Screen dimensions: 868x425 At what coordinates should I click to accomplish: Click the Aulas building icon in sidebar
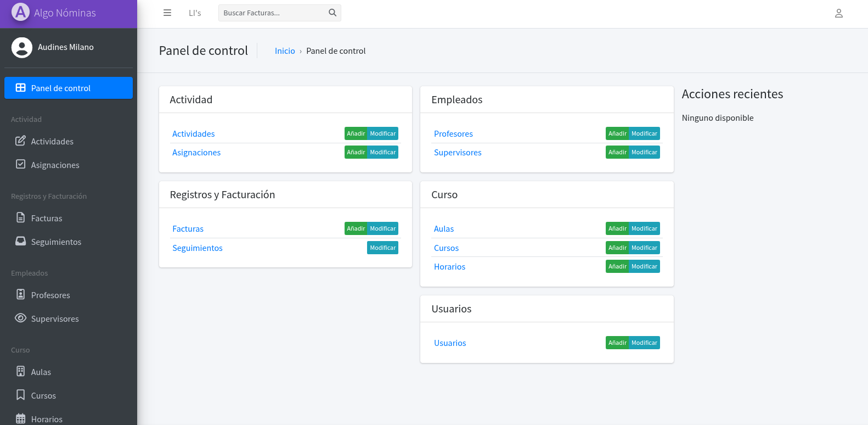click(x=20, y=371)
